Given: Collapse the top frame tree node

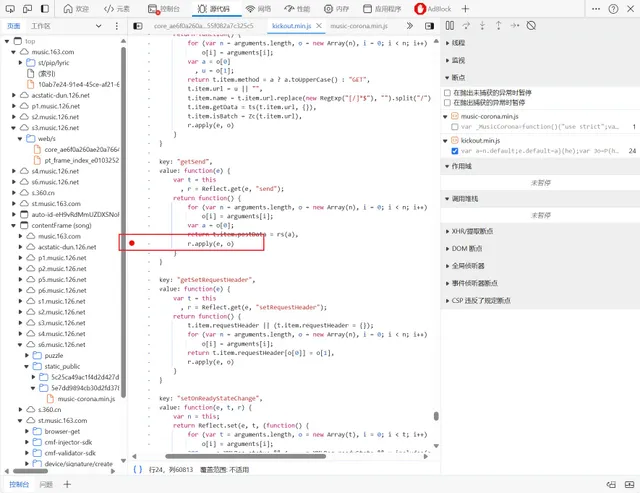Looking at the screenshot, I should click(x=7, y=41).
